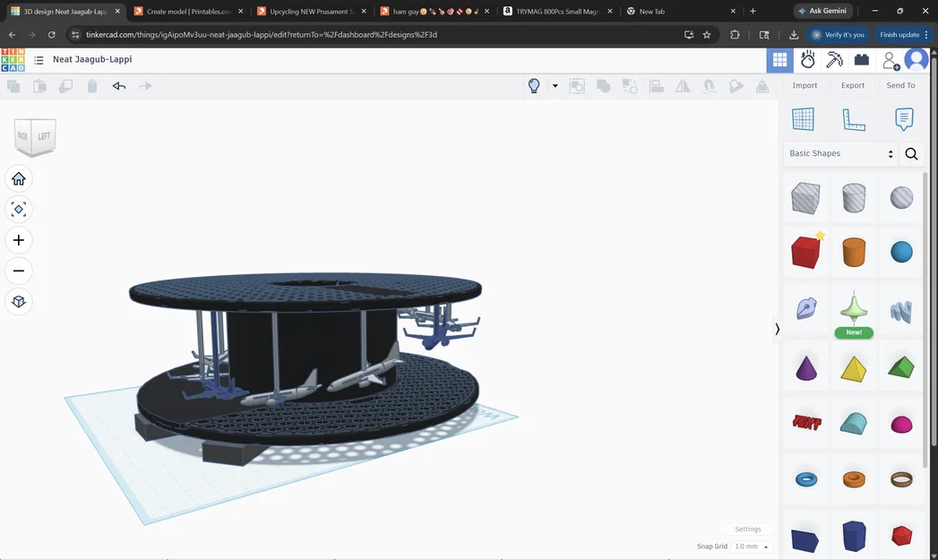Add a note with the Notes tool
Screen dimensions: 938x560
(x=903, y=118)
